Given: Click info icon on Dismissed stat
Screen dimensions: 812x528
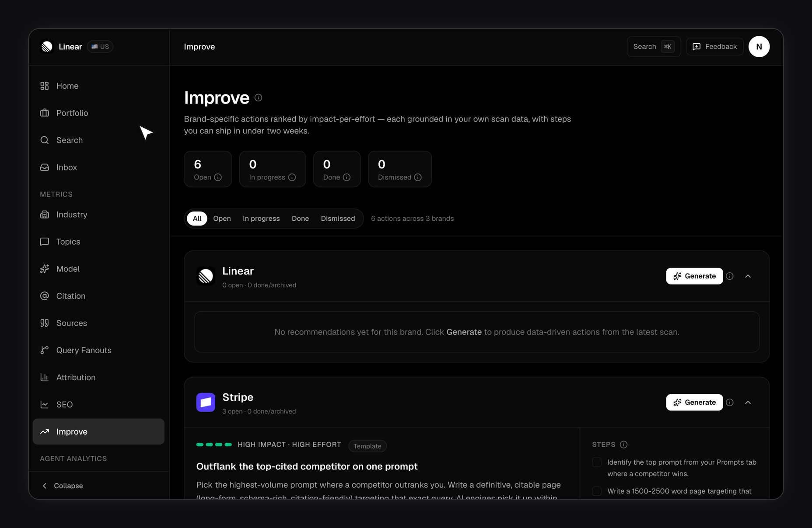Looking at the screenshot, I should click(x=418, y=177).
